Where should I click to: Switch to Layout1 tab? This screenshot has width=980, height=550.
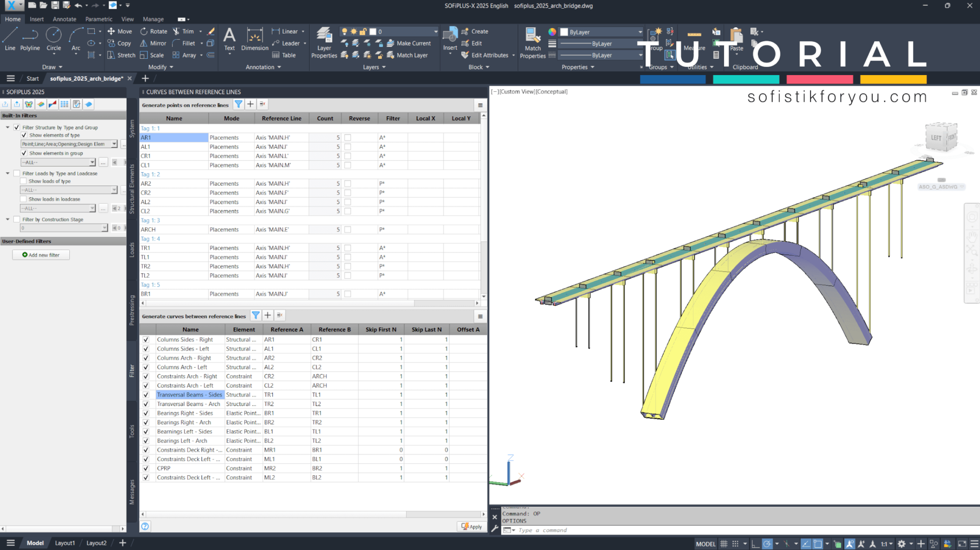click(x=65, y=543)
